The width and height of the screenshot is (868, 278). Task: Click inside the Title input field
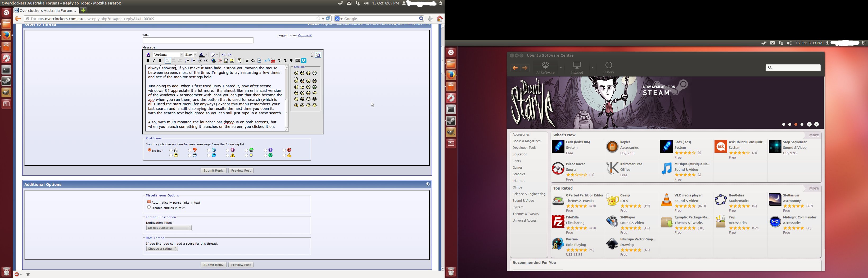pos(198,41)
